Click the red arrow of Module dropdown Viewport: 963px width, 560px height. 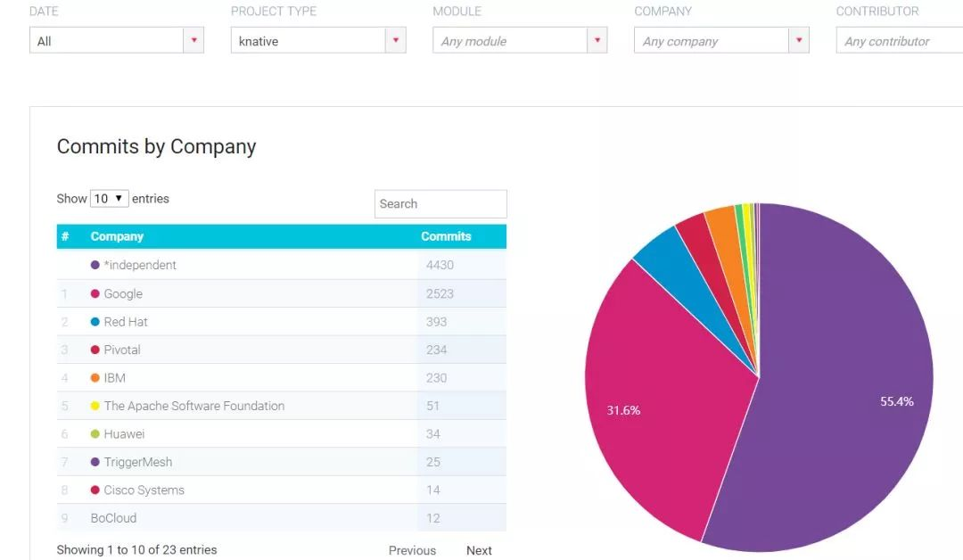pyautogui.click(x=597, y=40)
